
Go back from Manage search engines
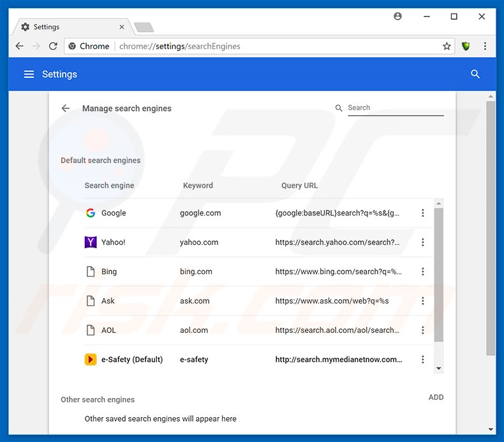(66, 108)
